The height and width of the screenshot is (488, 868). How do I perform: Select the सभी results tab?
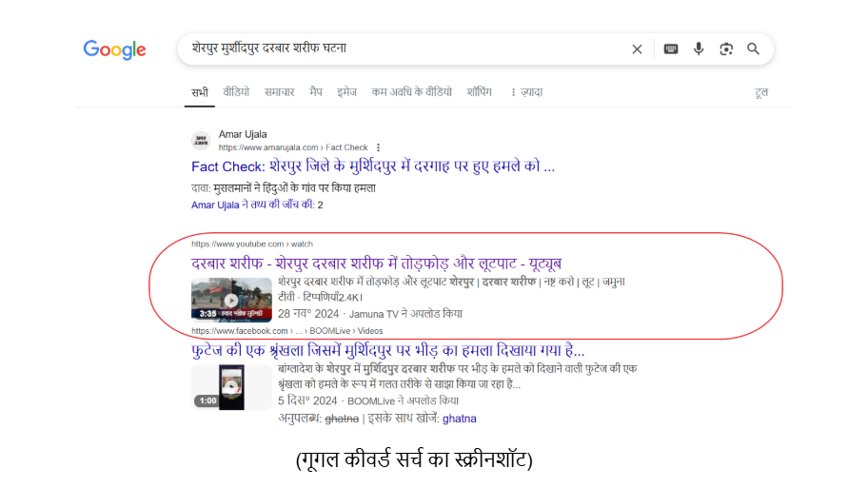click(200, 92)
